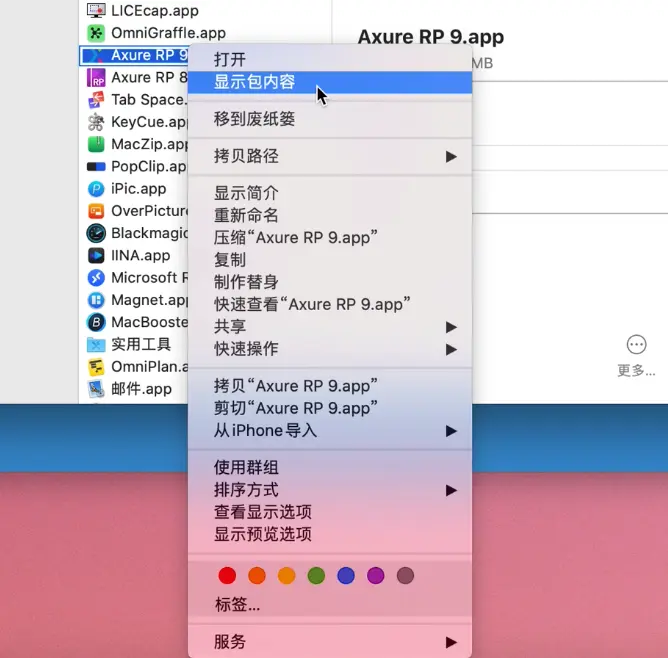Viewport: 668px width, 658px height.
Task: Apply the purple tag color
Action: tap(376, 576)
